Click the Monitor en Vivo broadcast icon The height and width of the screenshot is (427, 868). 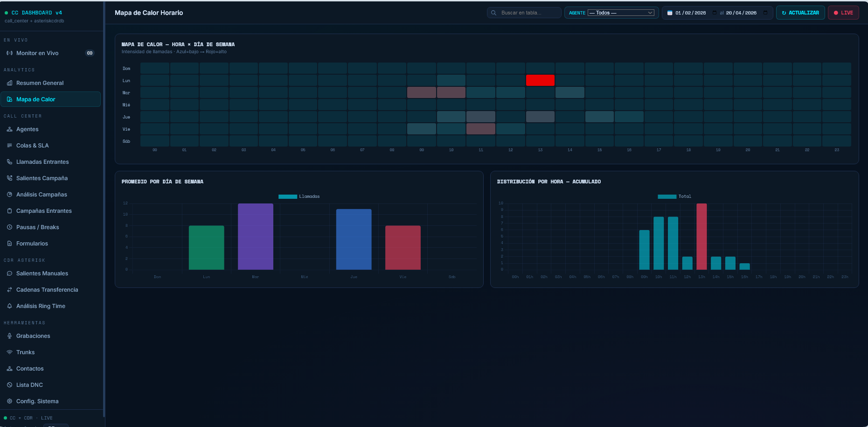[x=9, y=53]
